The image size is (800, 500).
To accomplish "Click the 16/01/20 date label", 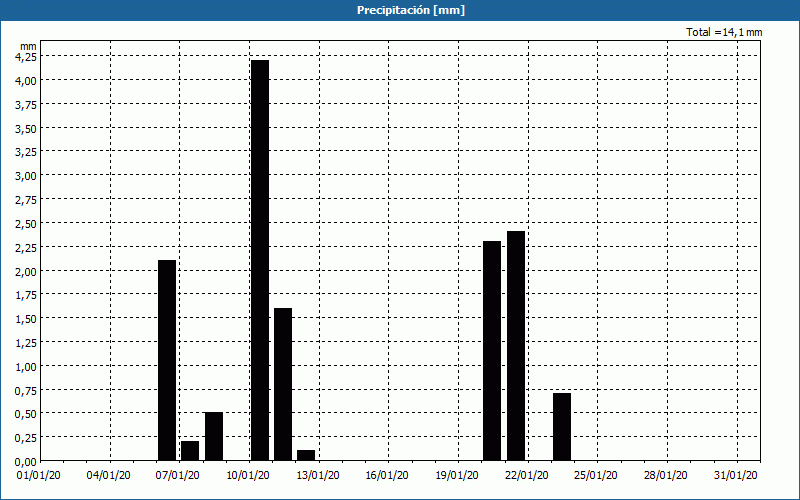I will pos(387,476).
